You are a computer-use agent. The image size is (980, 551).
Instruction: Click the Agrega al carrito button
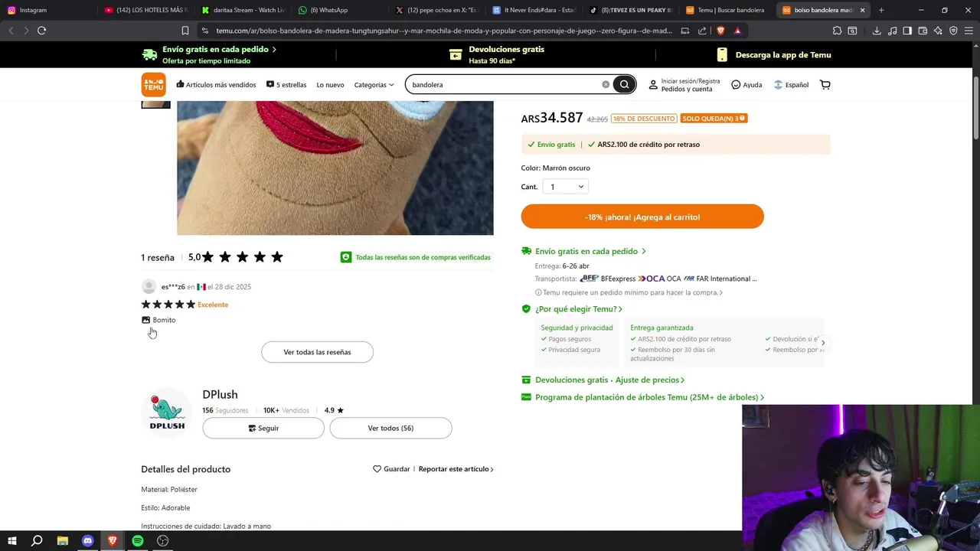click(642, 217)
